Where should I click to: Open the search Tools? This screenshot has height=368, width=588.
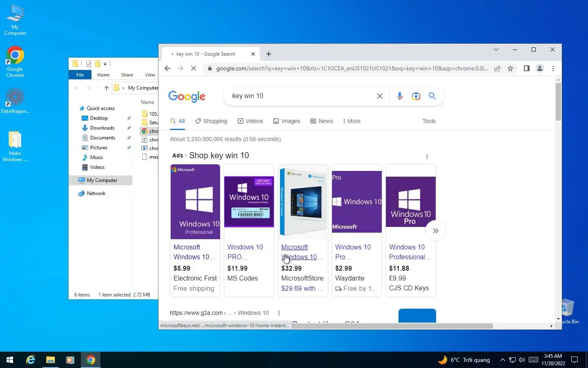[x=429, y=121]
